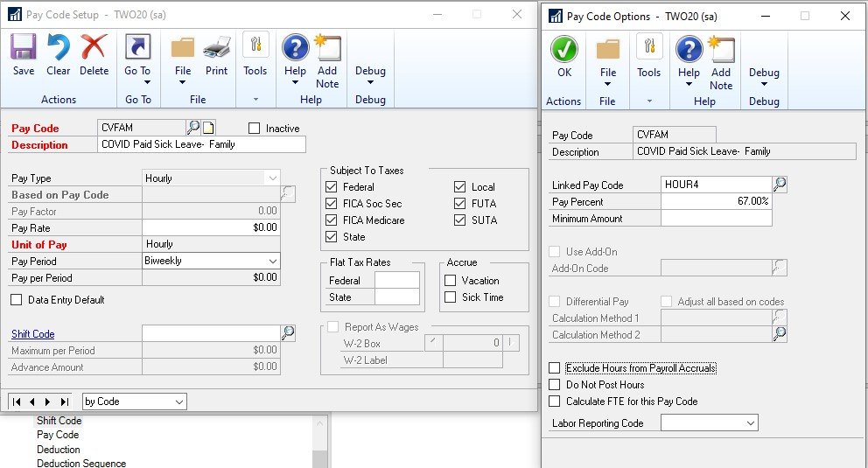Expand Tools group arrow in Pay Code Setup
The width and height of the screenshot is (868, 468).
click(255, 100)
